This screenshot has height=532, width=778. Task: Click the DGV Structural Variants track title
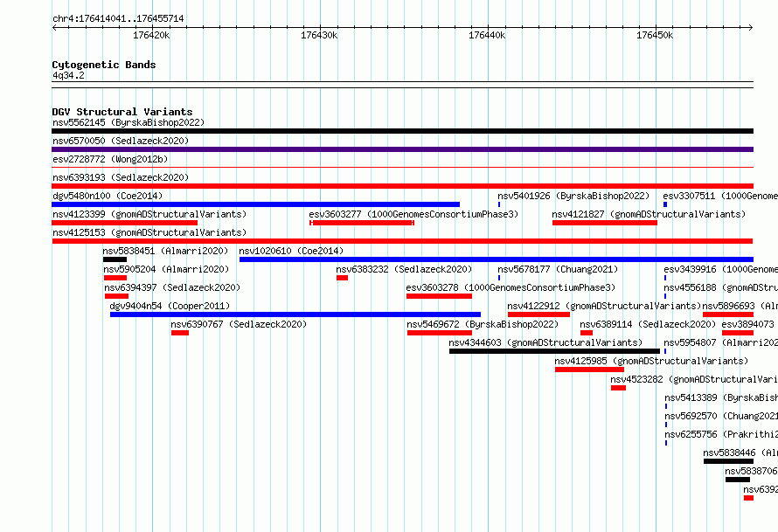tap(122, 112)
